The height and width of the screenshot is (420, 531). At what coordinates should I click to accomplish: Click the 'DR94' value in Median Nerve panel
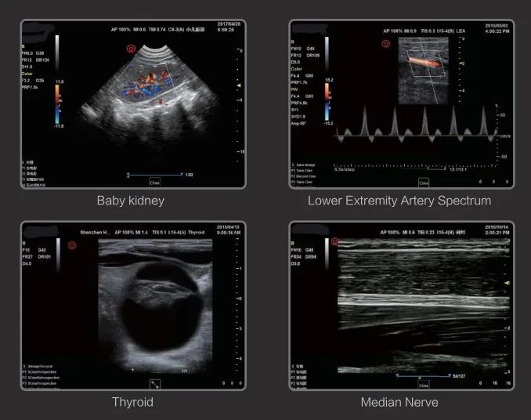click(x=311, y=257)
